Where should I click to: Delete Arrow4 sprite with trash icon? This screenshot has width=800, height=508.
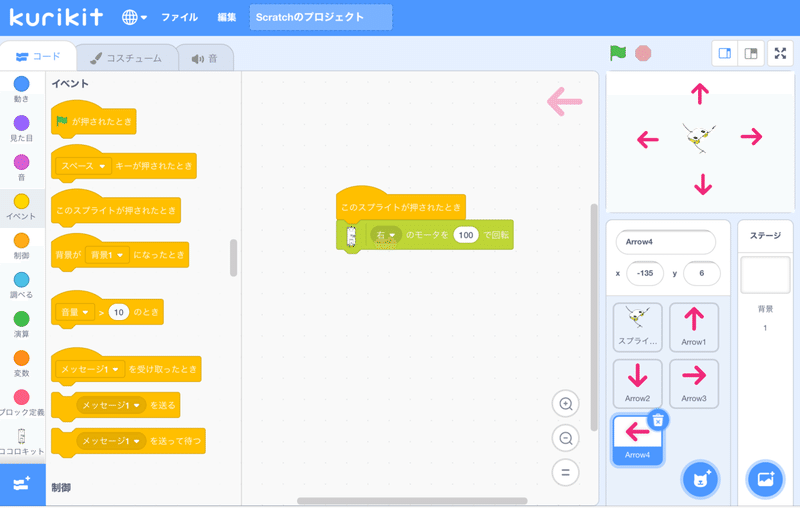coord(658,420)
